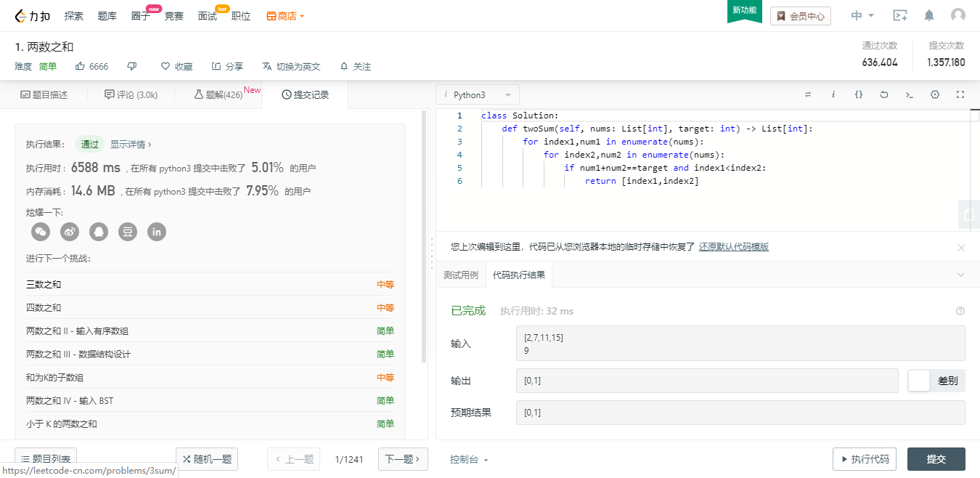Switch to the 测试用例 tab
The height and width of the screenshot is (478, 980).
(461, 275)
